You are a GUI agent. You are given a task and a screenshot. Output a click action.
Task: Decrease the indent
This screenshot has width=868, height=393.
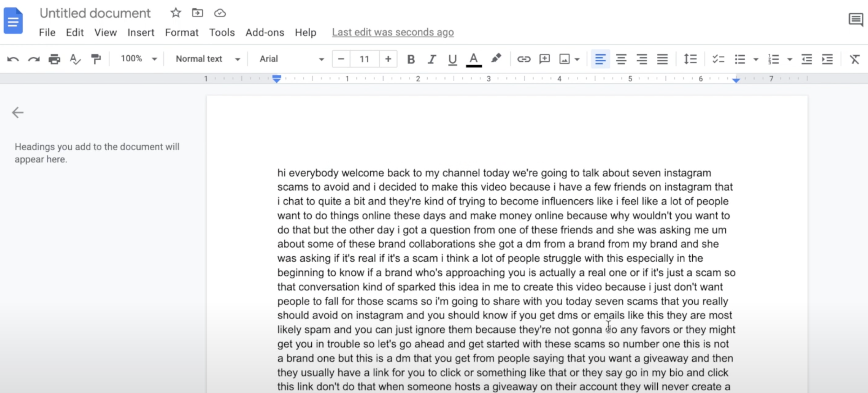coord(807,59)
